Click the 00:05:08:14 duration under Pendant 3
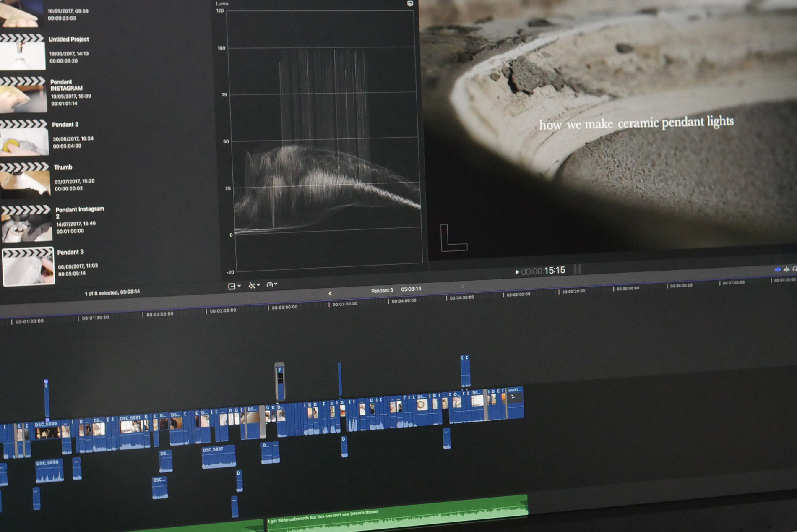Image resolution: width=797 pixels, height=532 pixels. [x=72, y=274]
